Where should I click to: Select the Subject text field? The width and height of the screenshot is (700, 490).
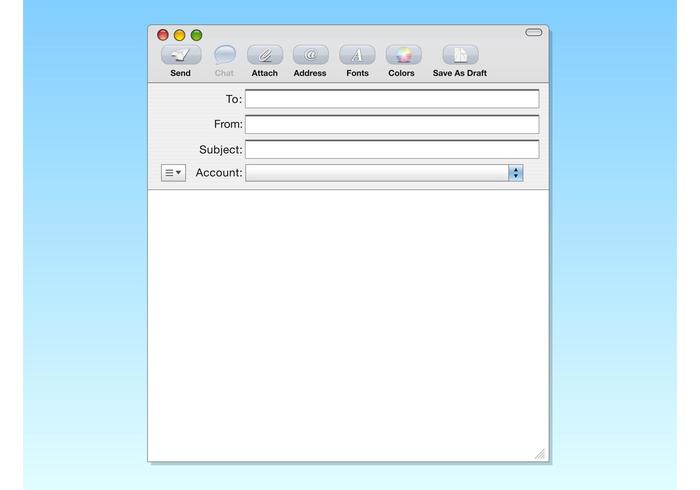click(391, 149)
